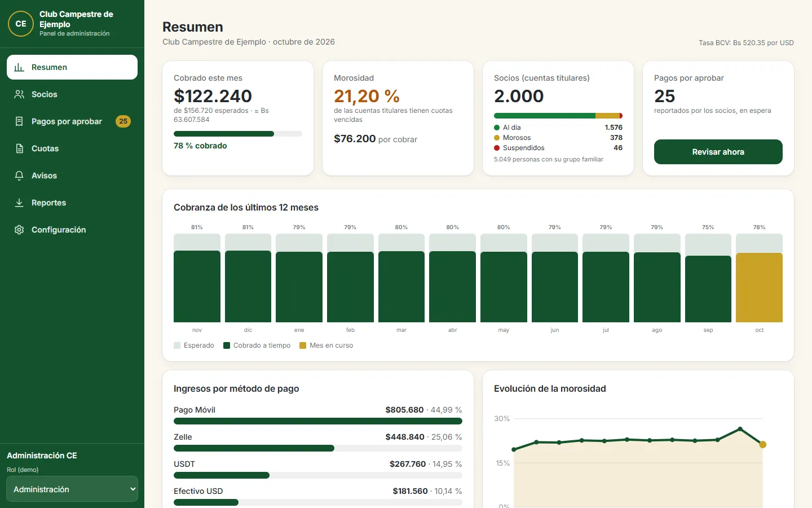Click the Socios people icon
812x508 pixels.
tap(19, 94)
